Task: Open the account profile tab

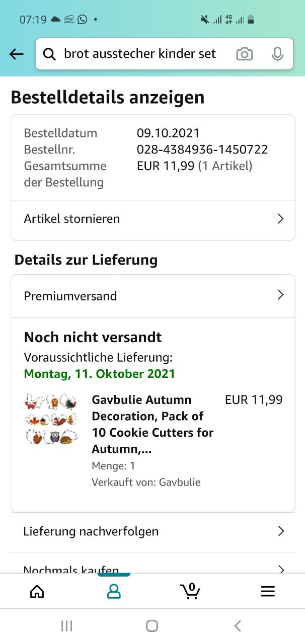Action: tap(114, 591)
